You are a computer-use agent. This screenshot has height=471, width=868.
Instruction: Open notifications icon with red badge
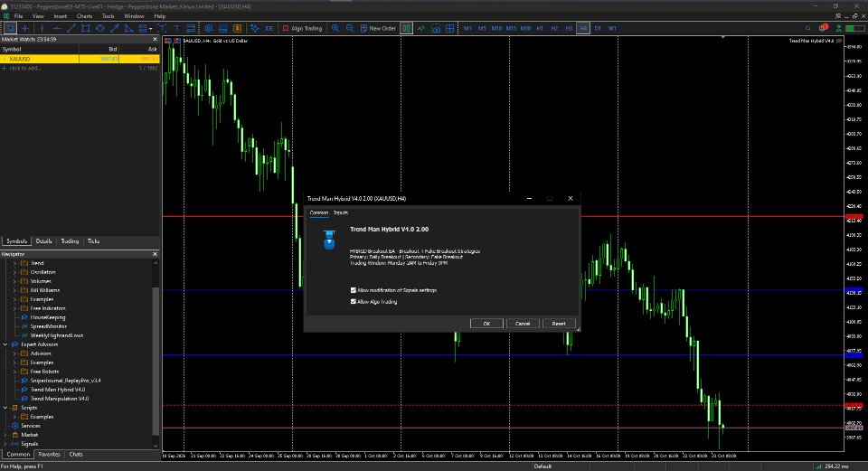(823, 28)
